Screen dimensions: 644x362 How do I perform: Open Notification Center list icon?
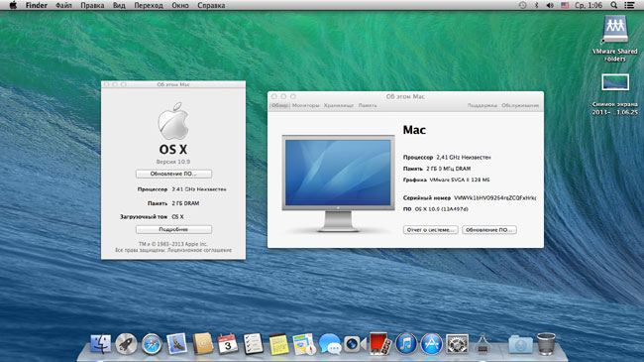tap(629, 5)
